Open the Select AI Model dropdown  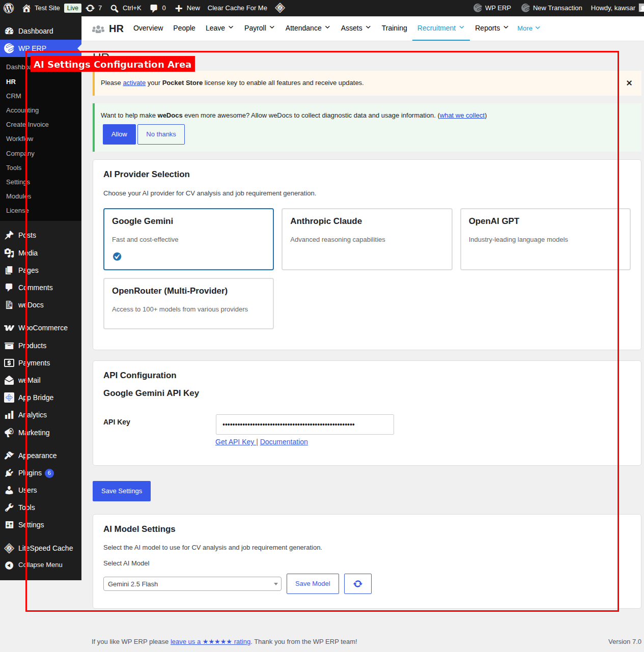pyautogui.click(x=192, y=584)
